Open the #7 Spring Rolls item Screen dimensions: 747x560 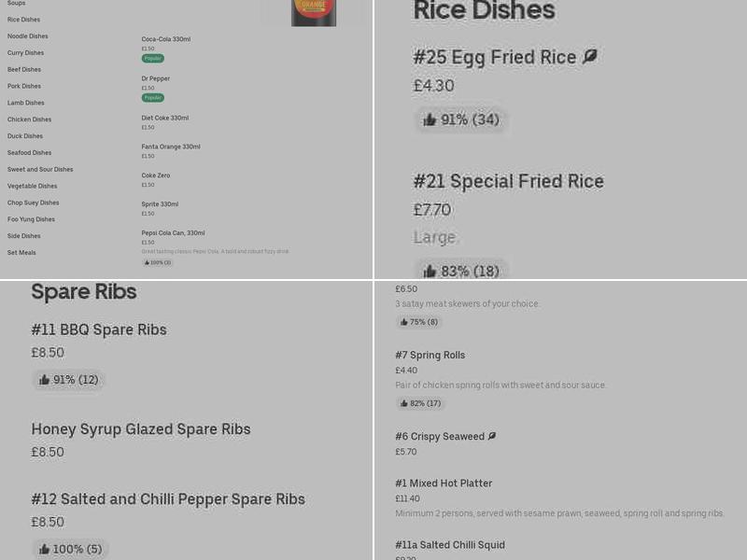pos(430,355)
